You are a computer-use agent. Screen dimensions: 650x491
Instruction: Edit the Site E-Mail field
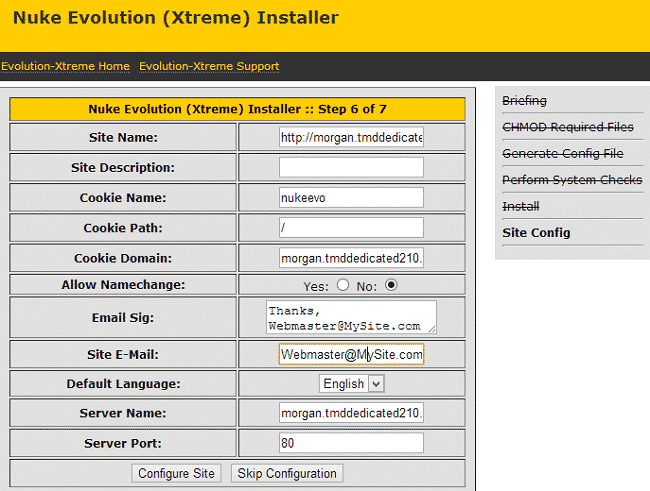351,354
